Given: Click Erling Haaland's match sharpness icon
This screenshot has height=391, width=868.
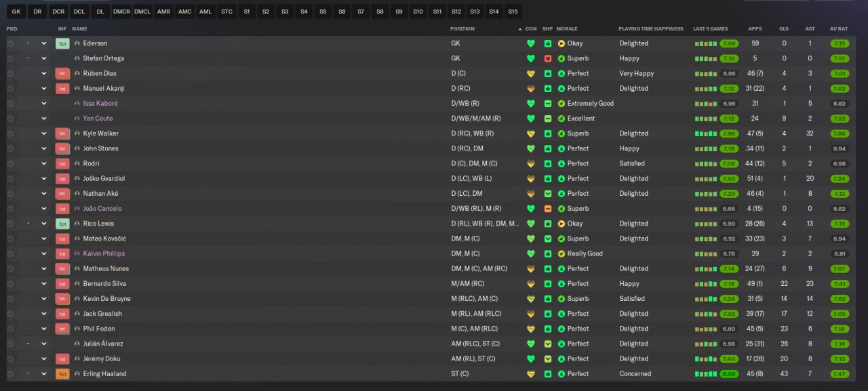Looking at the screenshot, I should pos(548,374).
